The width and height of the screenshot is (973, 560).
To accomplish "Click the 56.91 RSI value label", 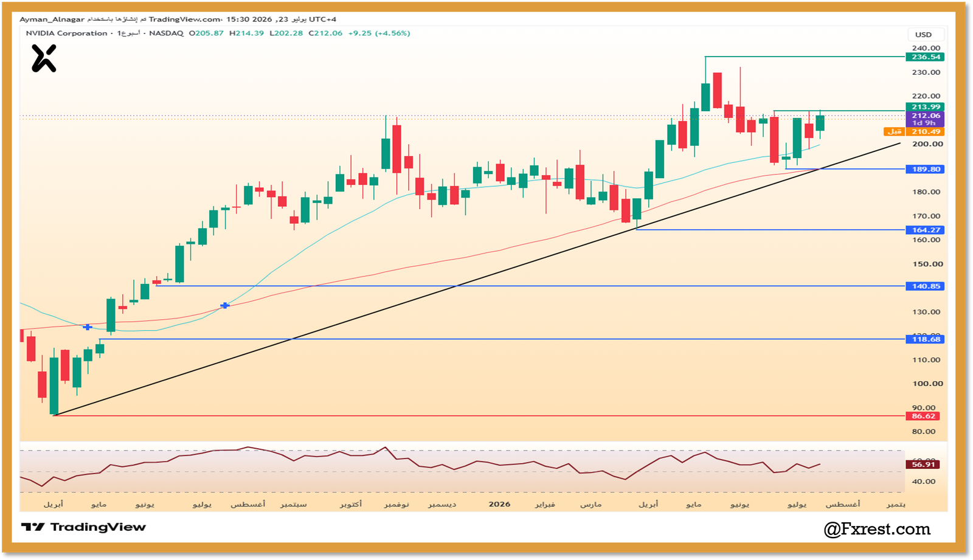I will coord(923,465).
